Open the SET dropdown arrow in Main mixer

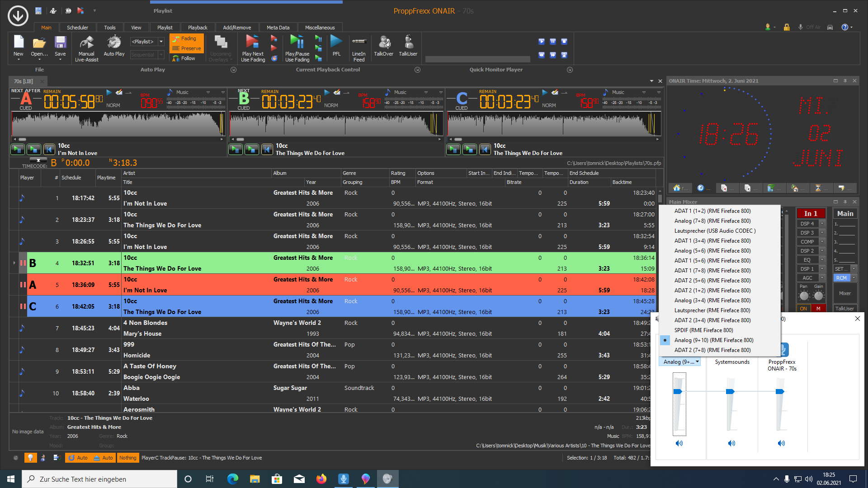854,269
